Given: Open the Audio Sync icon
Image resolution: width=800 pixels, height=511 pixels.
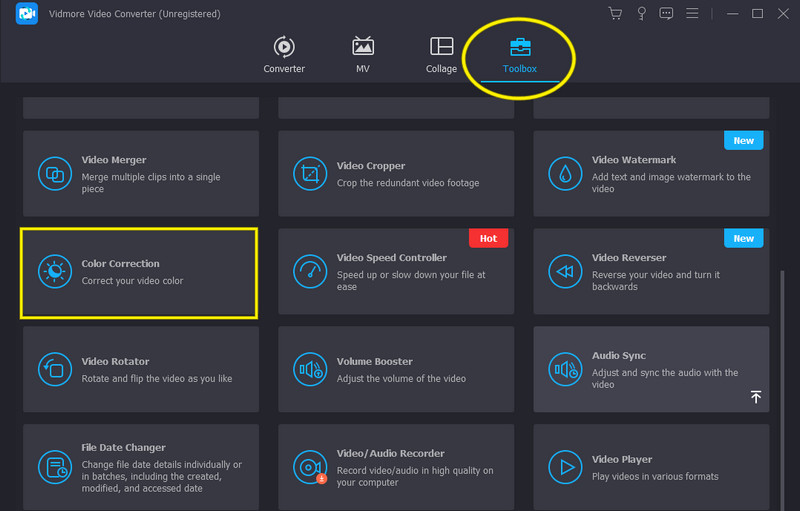Looking at the screenshot, I should tap(565, 370).
